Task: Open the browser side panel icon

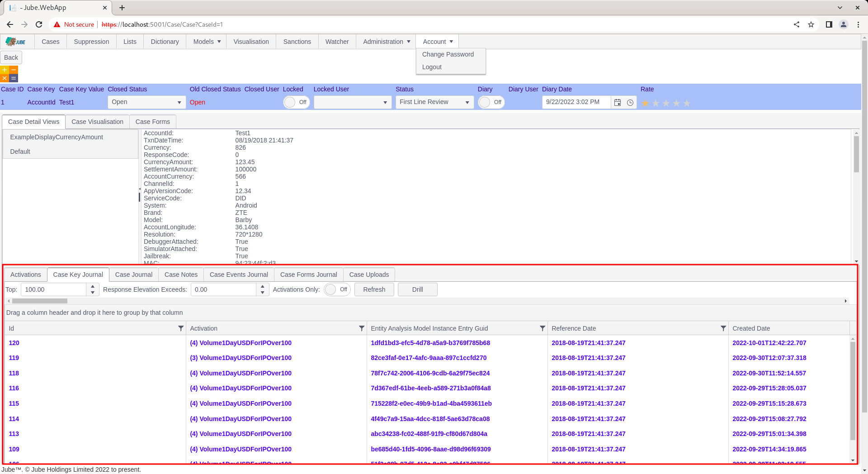Action: pyautogui.click(x=829, y=24)
